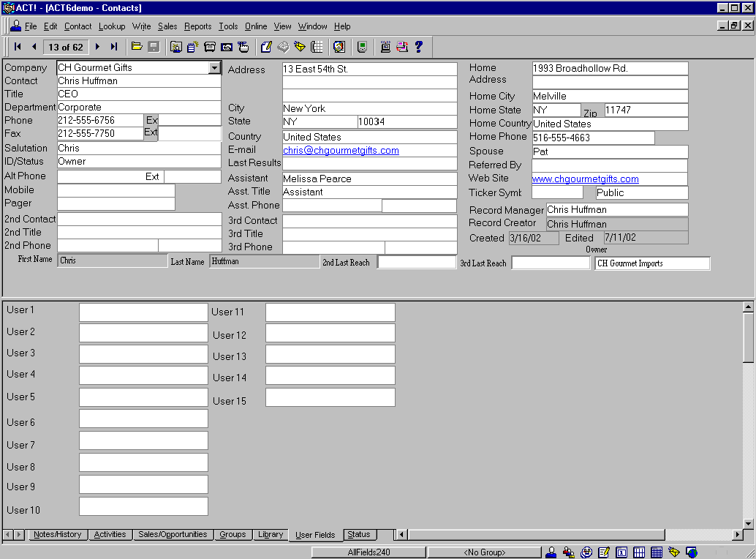Open the AllFields240 layout selector

[368, 552]
